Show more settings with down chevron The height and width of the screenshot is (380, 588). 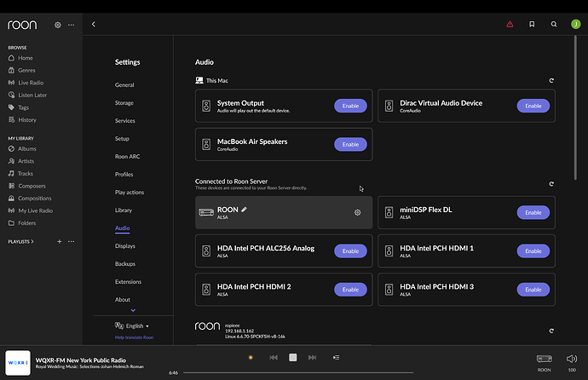(x=133, y=310)
